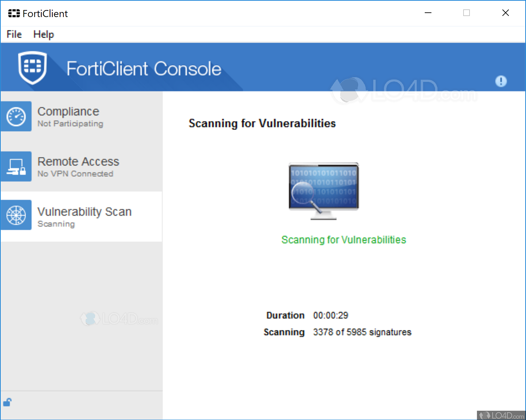The height and width of the screenshot is (420, 526).
Task: Click the unlock settings padlock icon
Action: pyautogui.click(x=7, y=402)
